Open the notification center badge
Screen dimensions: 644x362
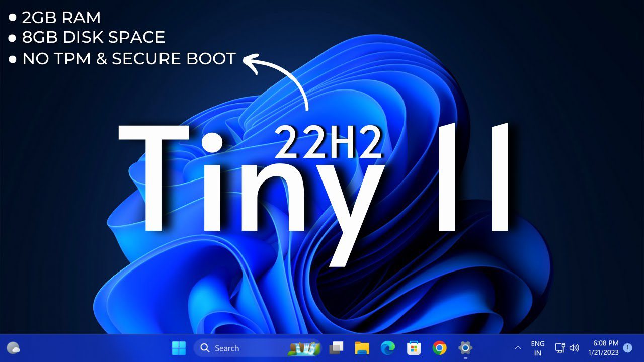pos(628,347)
